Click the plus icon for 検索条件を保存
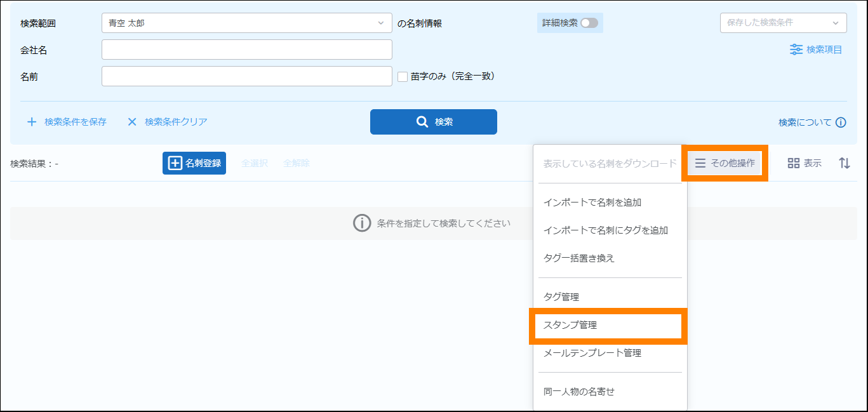 [32, 122]
